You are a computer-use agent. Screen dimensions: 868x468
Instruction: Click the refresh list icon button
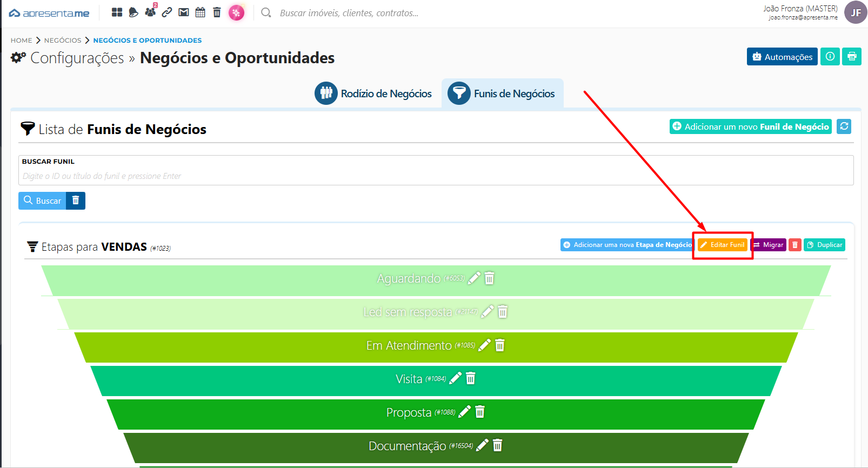pos(844,126)
